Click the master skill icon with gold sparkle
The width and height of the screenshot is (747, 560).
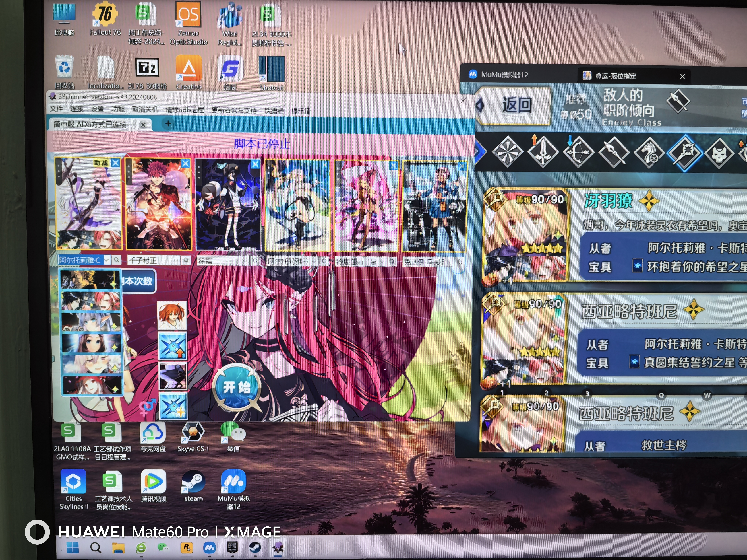point(173,406)
